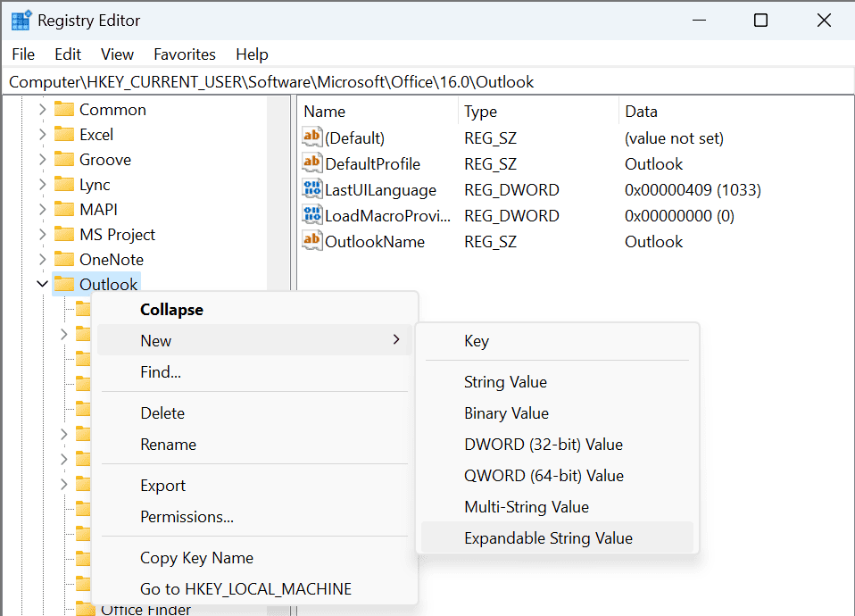This screenshot has height=616, width=855.
Task: Click the OneNote folder icon
Action: click(x=64, y=259)
